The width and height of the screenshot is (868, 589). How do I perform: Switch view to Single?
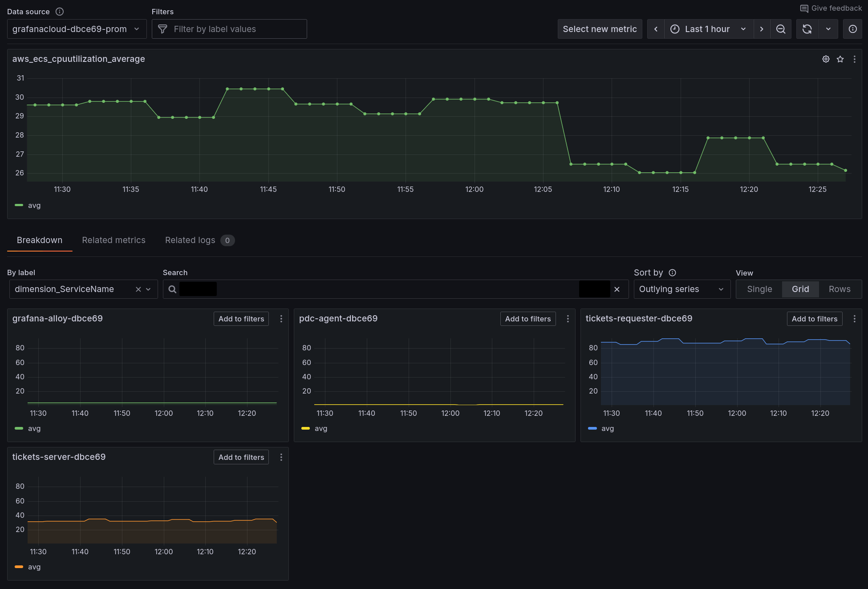[x=759, y=289]
